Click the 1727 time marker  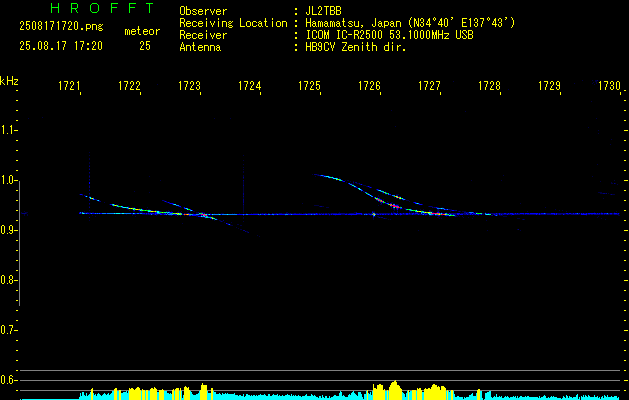click(x=429, y=86)
